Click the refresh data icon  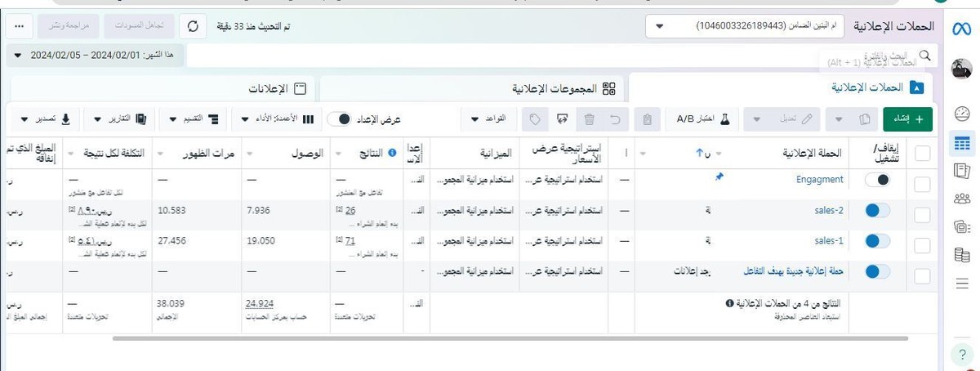(193, 27)
